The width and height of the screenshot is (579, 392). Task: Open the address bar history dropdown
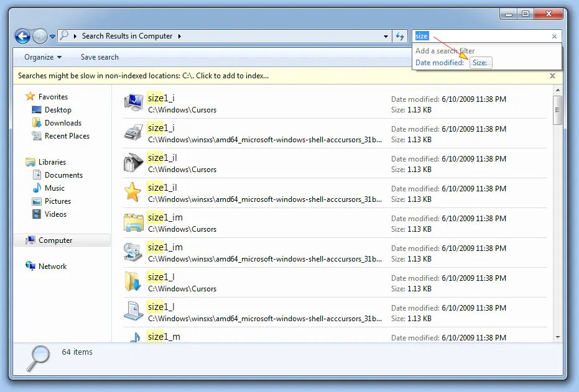coord(386,36)
